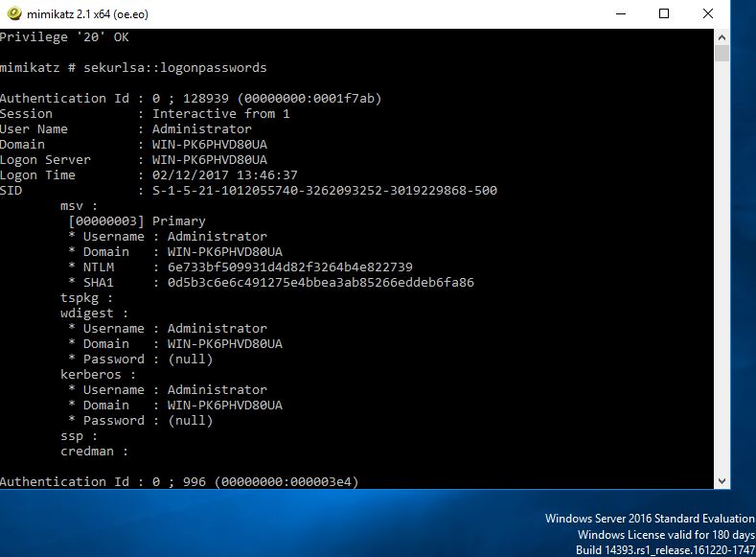Click the window title 'mimikatz 2.1 x64 (oe.eo)'

click(x=87, y=14)
